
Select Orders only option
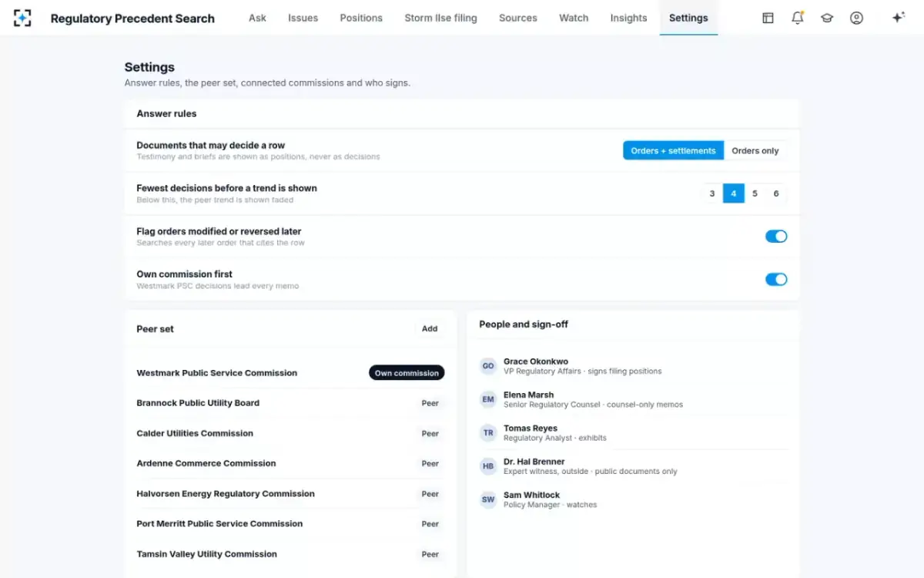[755, 150]
